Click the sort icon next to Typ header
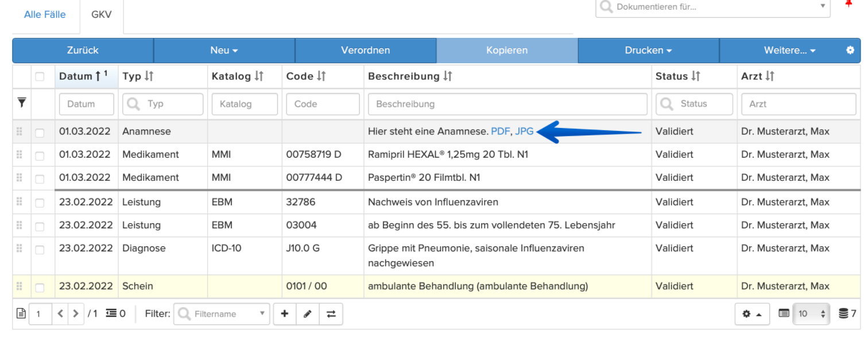The width and height of the screenshot is (868, 342). (x=149, y=76)
